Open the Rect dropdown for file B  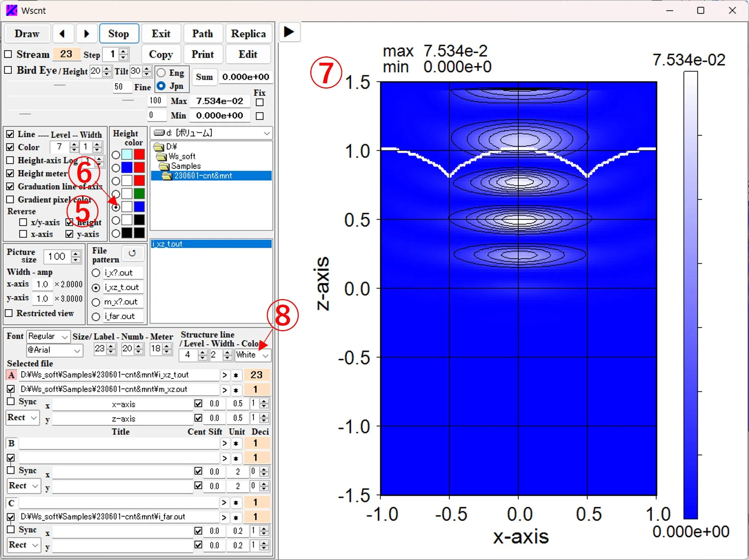[x=24, y=486]
